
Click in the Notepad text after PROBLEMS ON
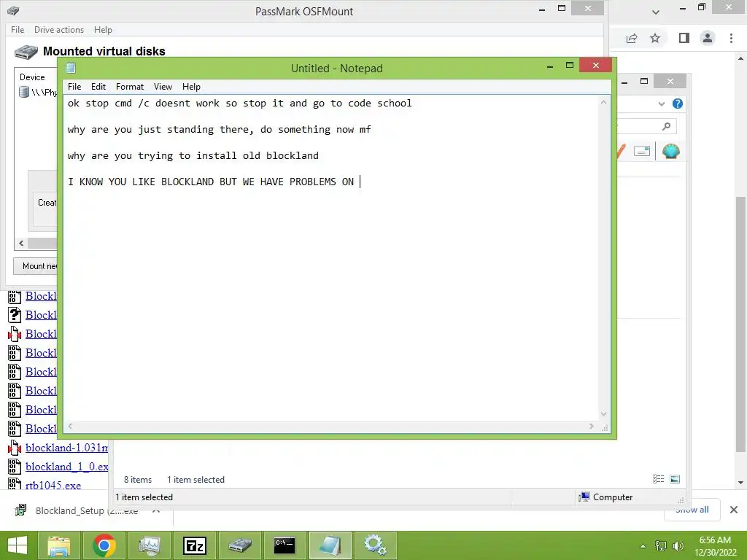click(x=360, y=182)
